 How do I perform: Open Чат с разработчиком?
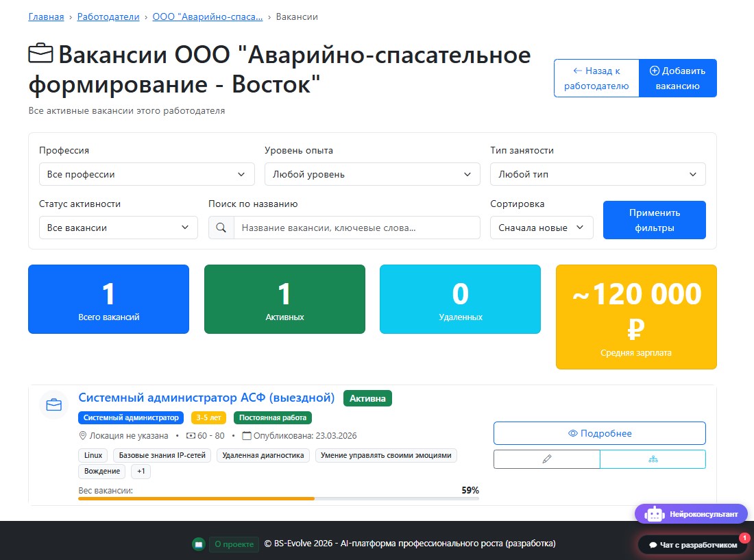tap(693, 545)
